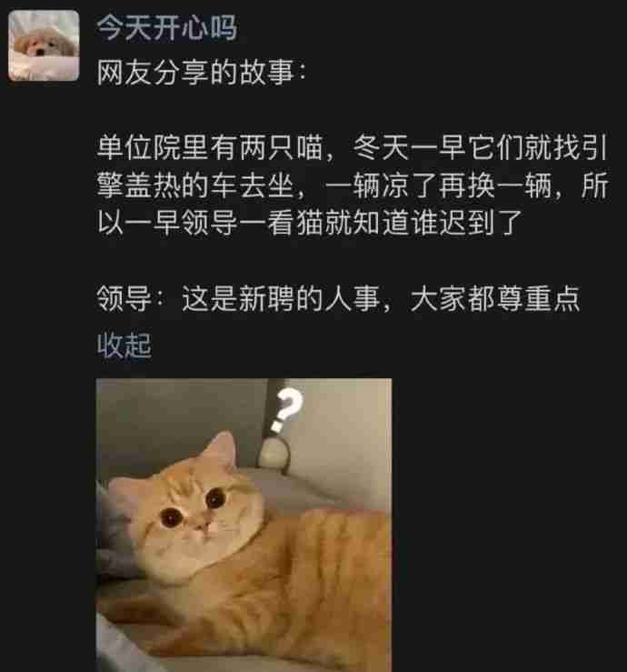This screenshot has height=672, width=627.
Task: Select the line 网友分享的故事
Action: pyautogui.click(x=202, y=72)
